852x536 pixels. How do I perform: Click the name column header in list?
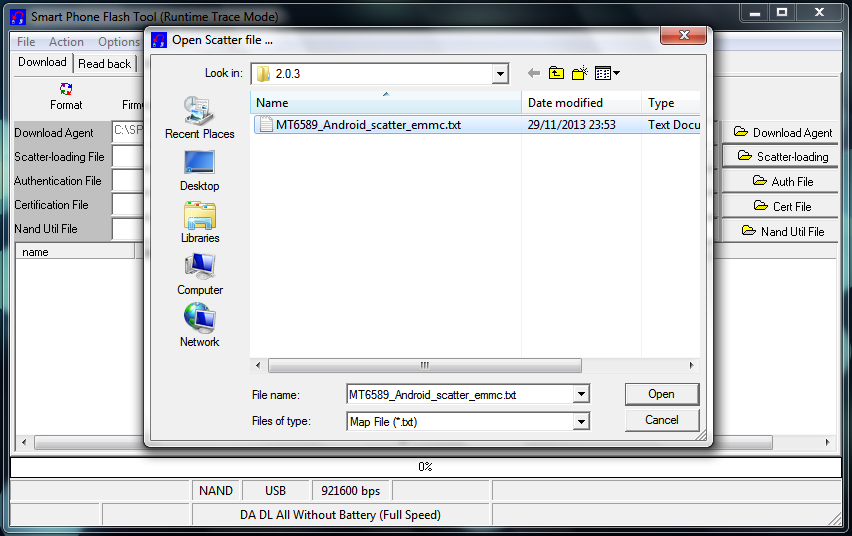75,252
